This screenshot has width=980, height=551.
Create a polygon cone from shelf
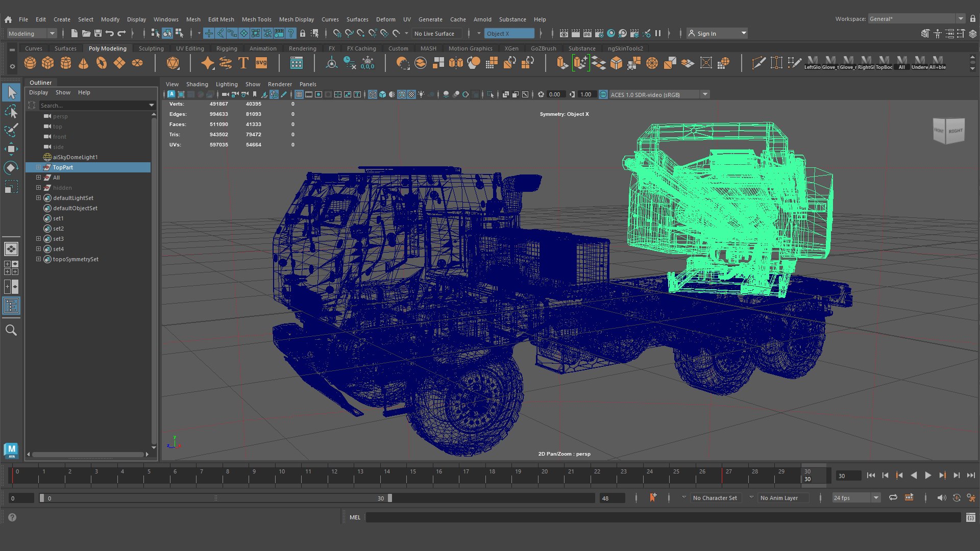(84, 63)
